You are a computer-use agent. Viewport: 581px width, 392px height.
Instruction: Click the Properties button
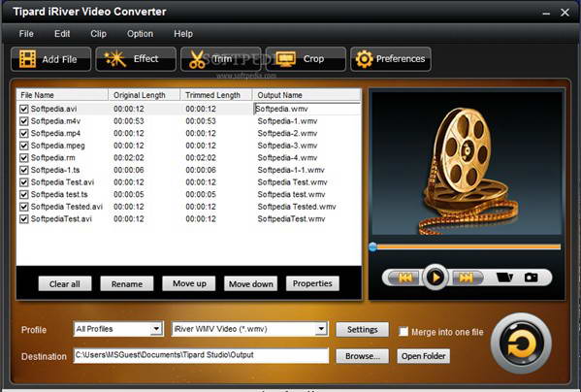tap(312, 283)
